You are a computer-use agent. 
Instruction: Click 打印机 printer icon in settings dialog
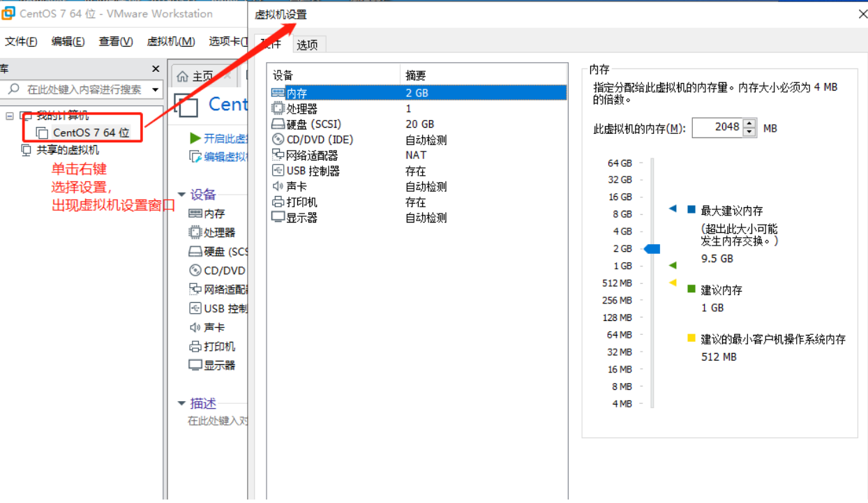pyautogui.click(x=278, y=202)
